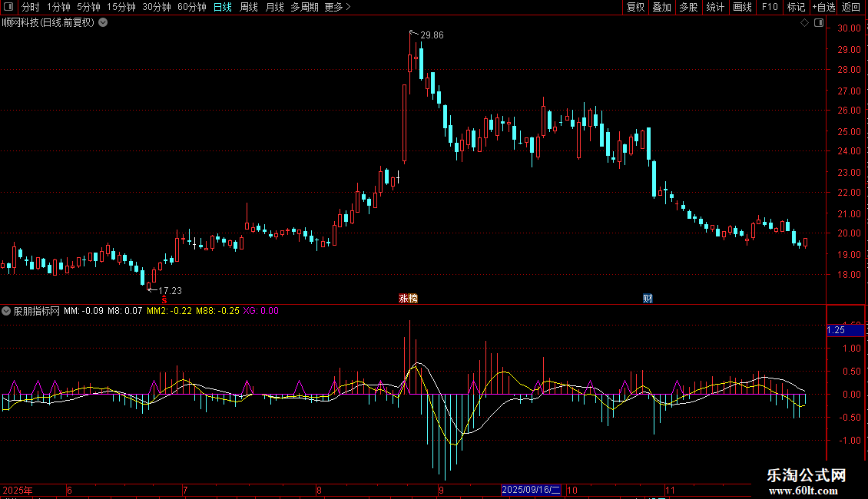Click the left sidebar panel toggle icon
This screenshot has width=868, height=499.
[x=8, y=7]
